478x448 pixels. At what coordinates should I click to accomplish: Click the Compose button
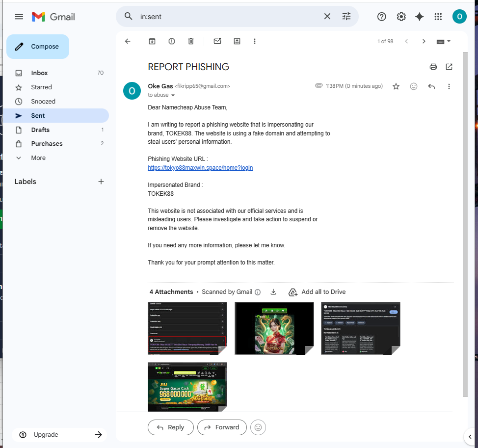pos(38,46)
